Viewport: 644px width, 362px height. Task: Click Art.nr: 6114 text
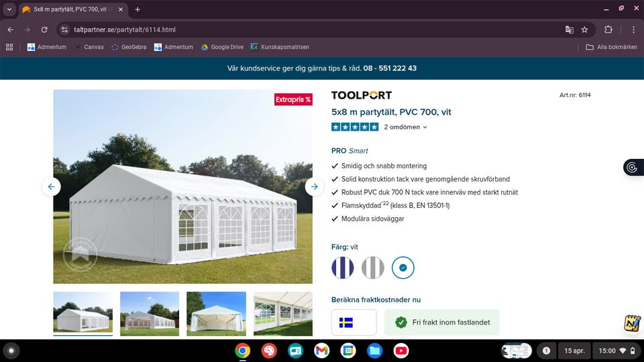(x=575, y=95)
